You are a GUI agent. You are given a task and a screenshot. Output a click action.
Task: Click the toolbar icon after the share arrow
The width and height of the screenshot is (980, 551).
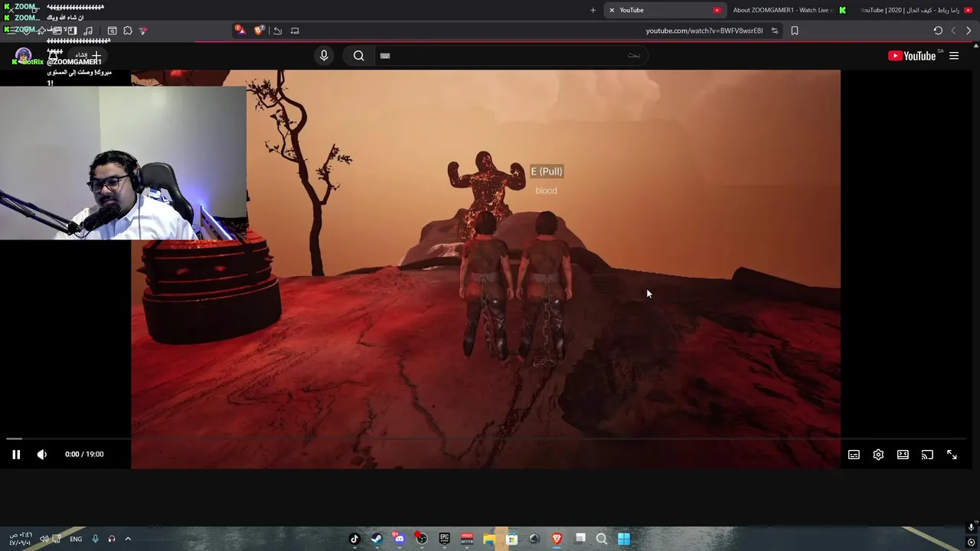[x=295, y=31]
